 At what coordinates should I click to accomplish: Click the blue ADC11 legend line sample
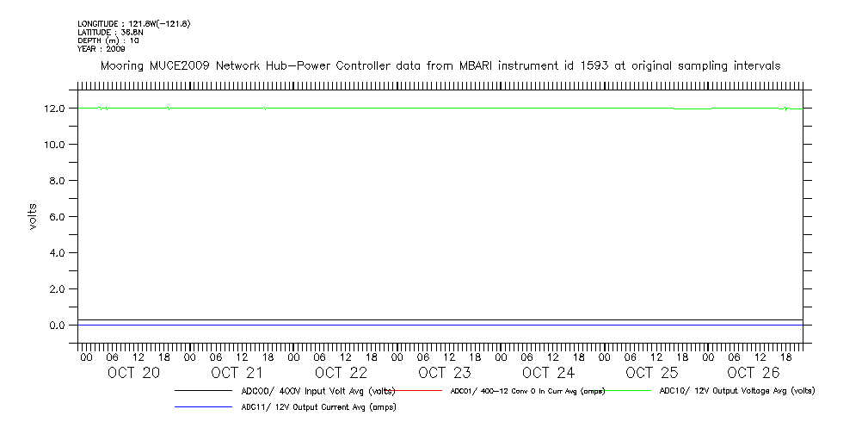point(203,408)
